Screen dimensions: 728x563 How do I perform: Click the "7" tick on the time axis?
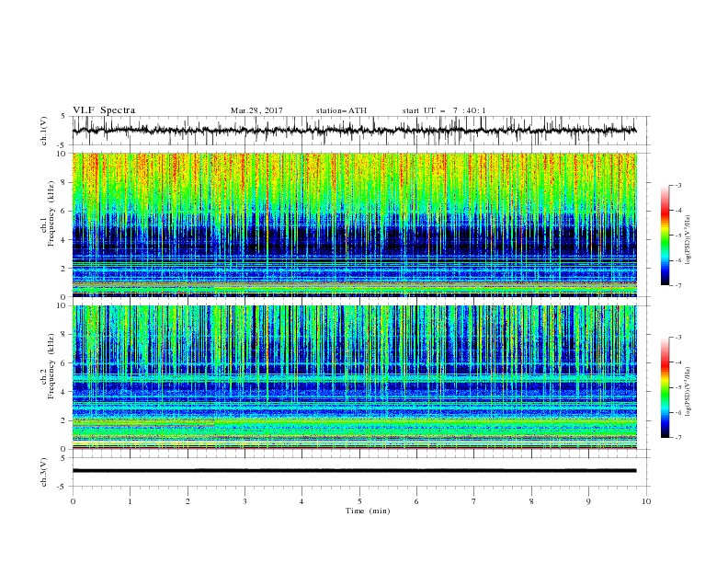point(474,501)
